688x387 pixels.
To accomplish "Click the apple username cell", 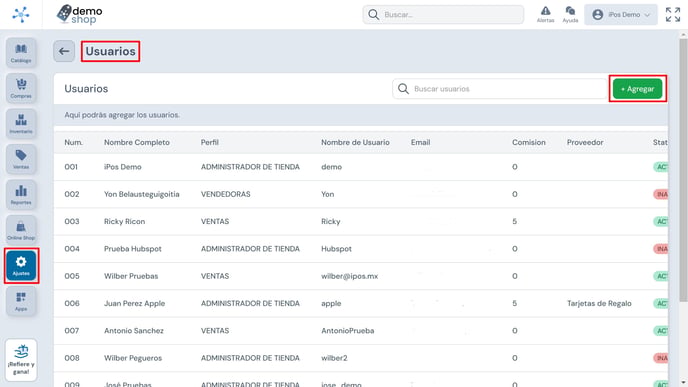I will pos(331,303).
